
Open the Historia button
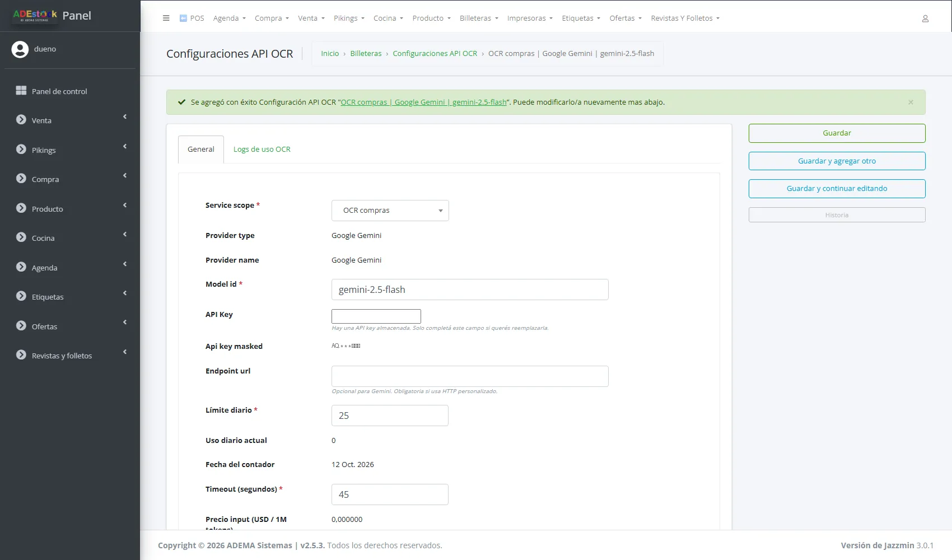pos(837,215)
